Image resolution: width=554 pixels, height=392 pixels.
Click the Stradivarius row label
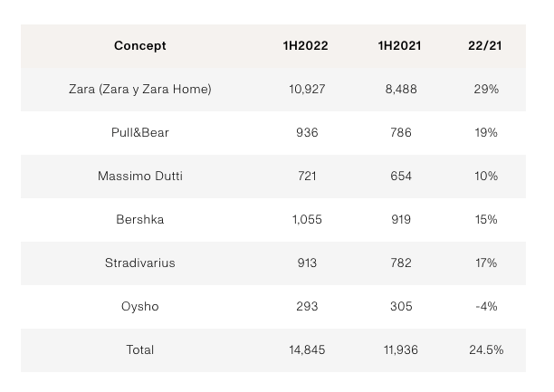140,263
